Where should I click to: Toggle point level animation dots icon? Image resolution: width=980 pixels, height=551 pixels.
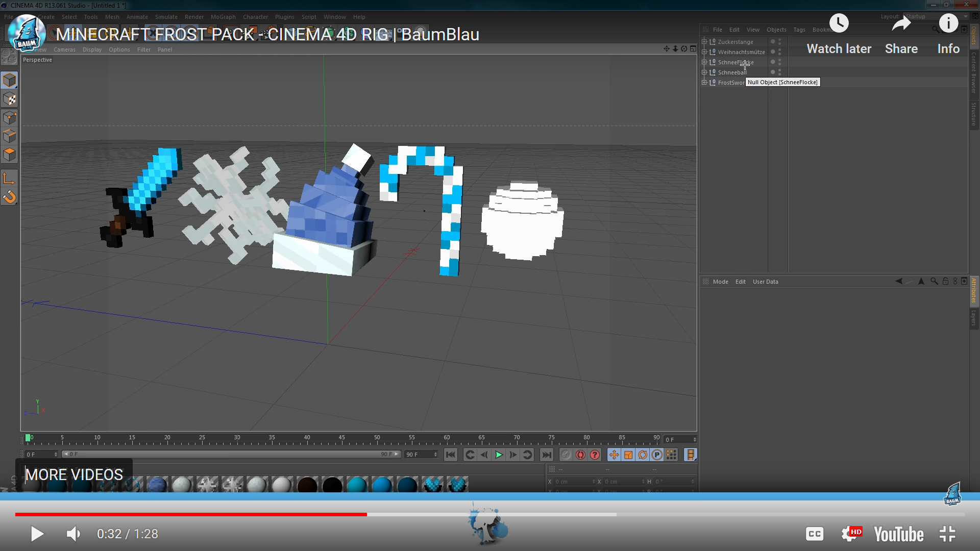(x=671, y=455)
